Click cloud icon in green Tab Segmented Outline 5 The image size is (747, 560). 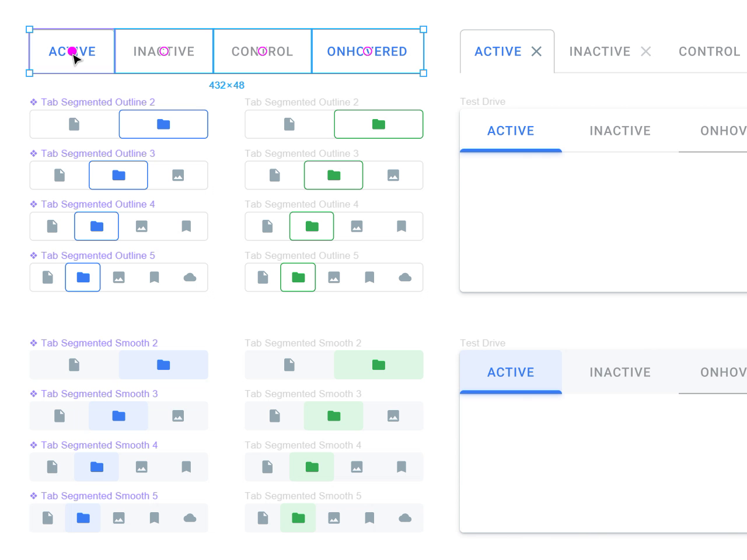(405, 277)
